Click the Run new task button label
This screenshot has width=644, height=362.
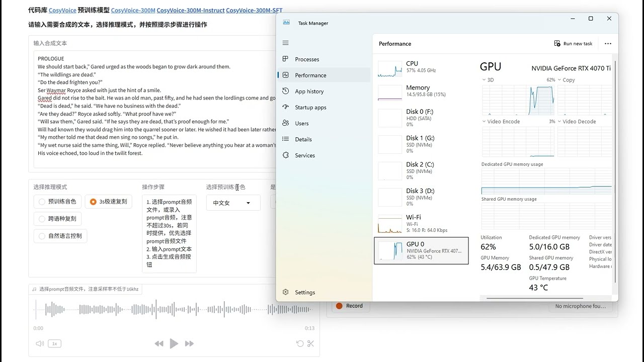pos(578,44)
